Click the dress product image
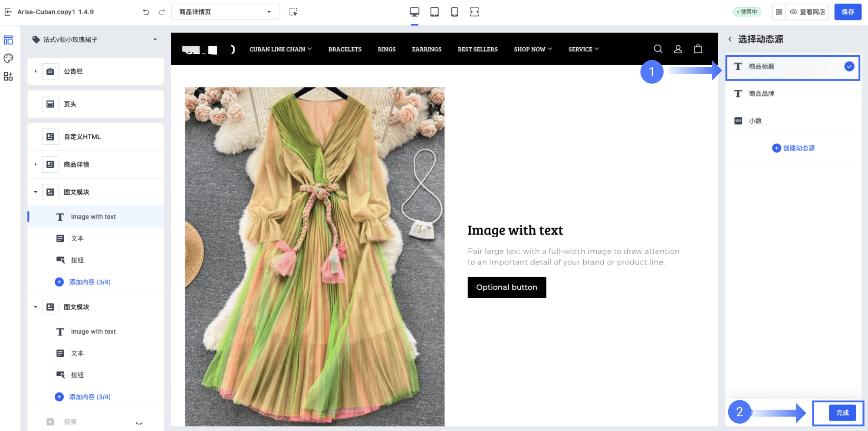Viewport: 868px width, 431px height. point(315,256)
